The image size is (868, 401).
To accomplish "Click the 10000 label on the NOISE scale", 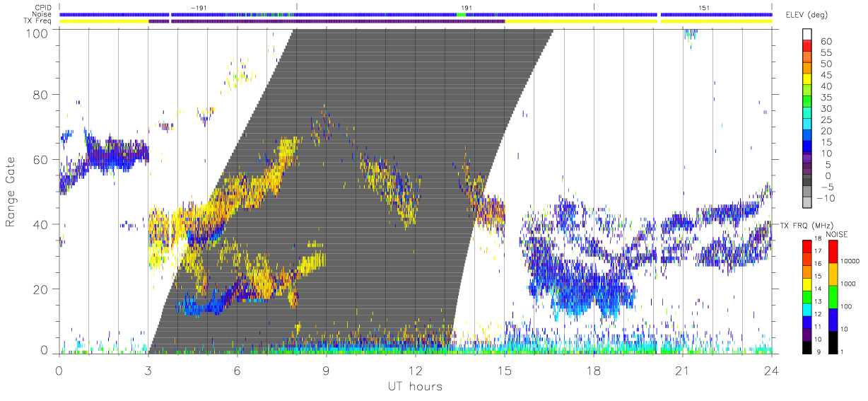I will coord(852,262).
